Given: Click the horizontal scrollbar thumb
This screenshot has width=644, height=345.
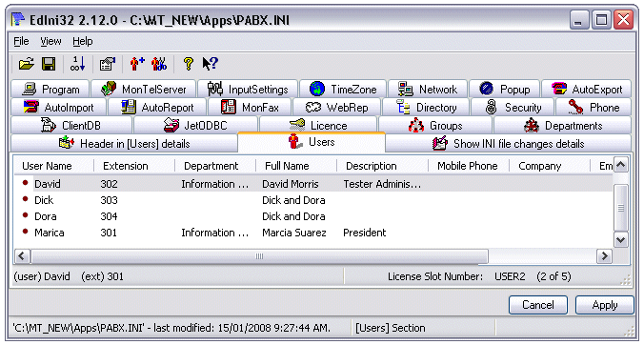Looking at the screenshot, I should tap(259, 256).
